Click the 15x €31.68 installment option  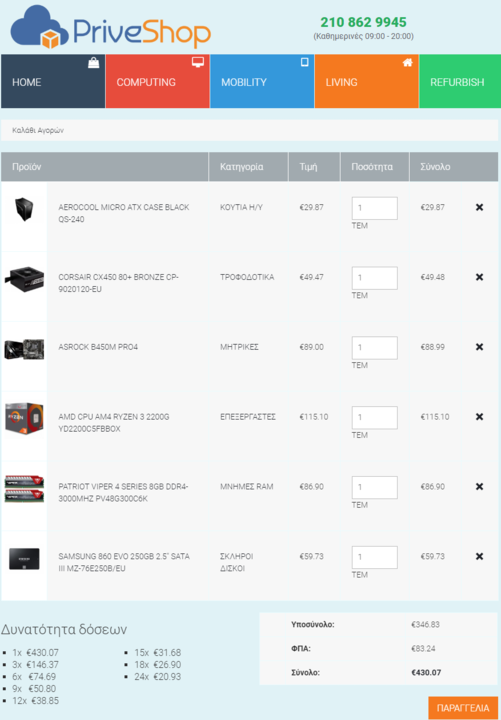(x=158, y=652)
